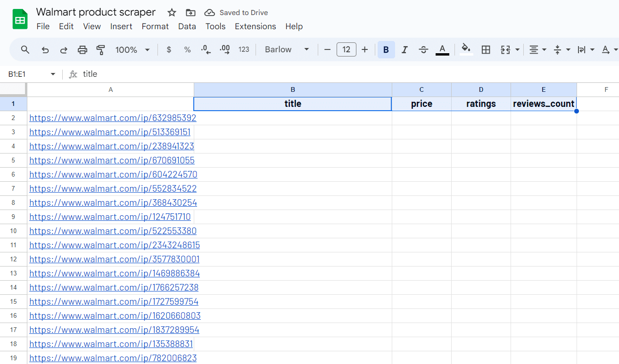
Task: Toggle bold formatting
Action: (386, 50)
